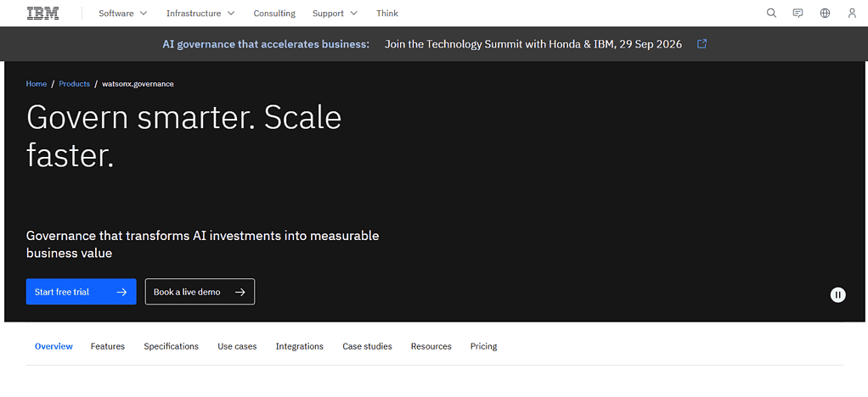
Task: Open the Integrations tab
Action: tap(300, 346)
